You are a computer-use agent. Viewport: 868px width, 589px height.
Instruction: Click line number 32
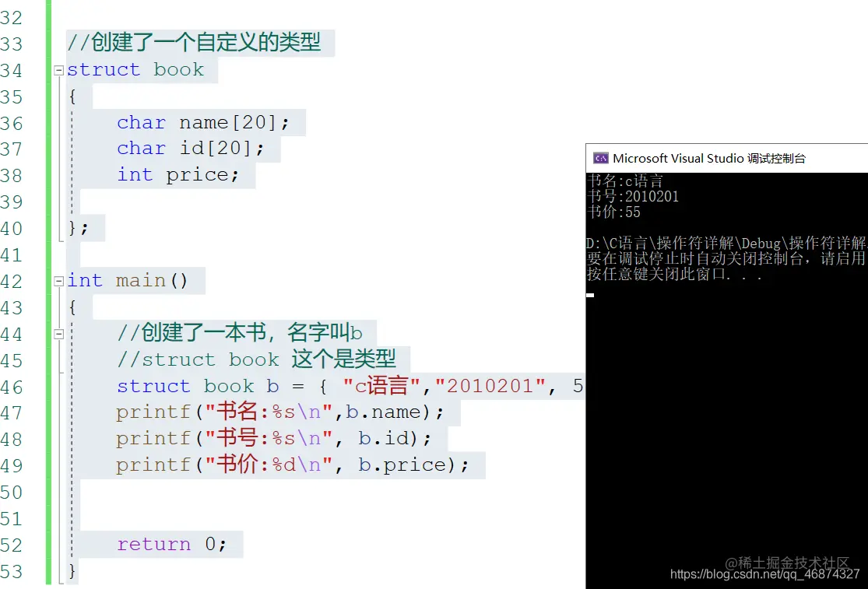[12, 18]
